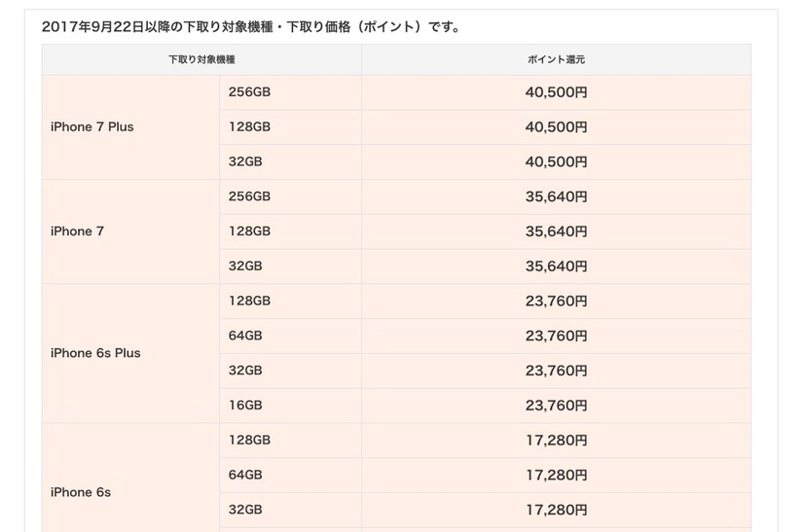Screen dimensions: 804x532
Task: Click the iPhone 7 Plus 32GB cell
Action: point(290,162)
